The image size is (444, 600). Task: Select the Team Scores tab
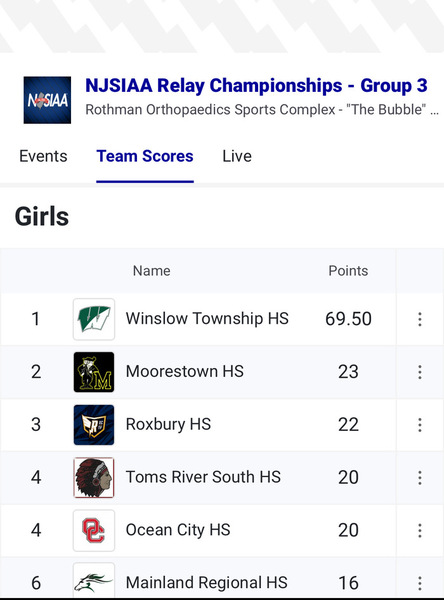(145, 156)
